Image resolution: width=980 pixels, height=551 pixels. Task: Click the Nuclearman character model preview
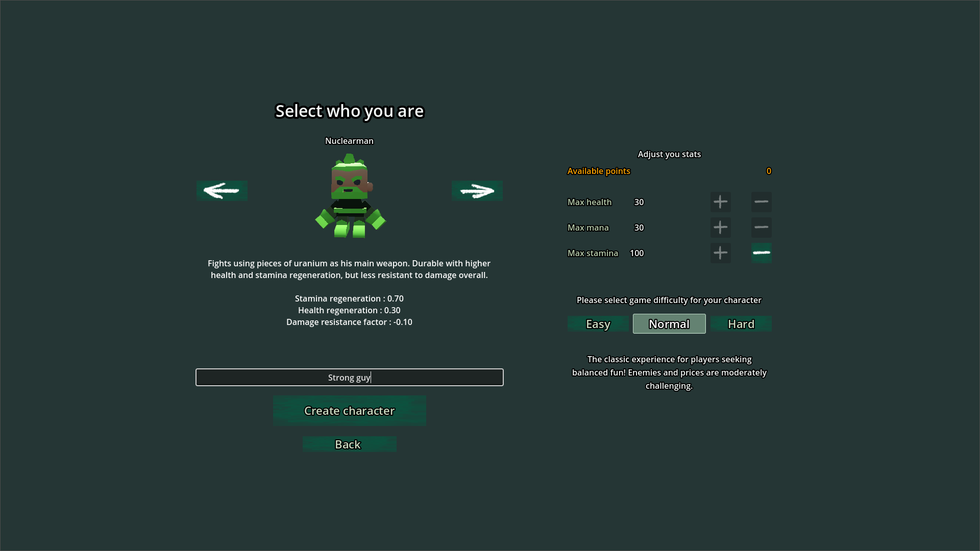pyautogui.click(x=350, y=196)
